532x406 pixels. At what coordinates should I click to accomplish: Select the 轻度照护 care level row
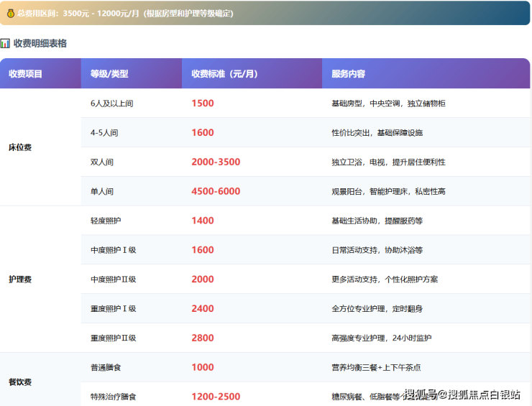click(x=106, y=221)
